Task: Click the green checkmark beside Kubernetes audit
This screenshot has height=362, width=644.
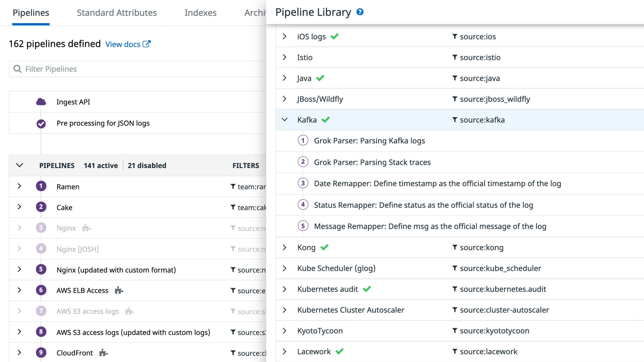Action: [367, 289]
